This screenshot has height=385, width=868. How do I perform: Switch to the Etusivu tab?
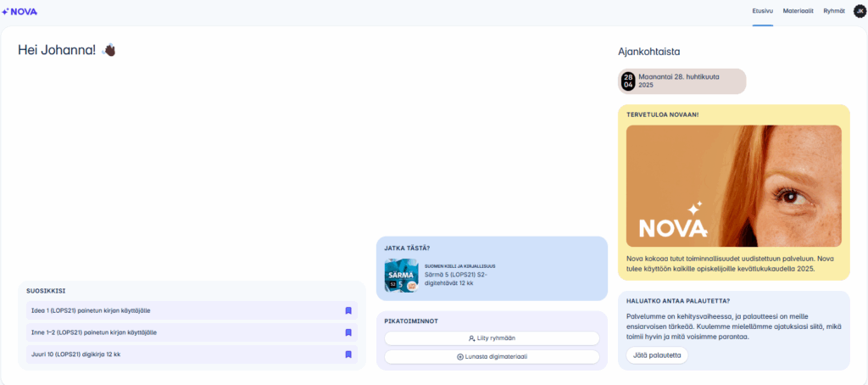(762, 11)
